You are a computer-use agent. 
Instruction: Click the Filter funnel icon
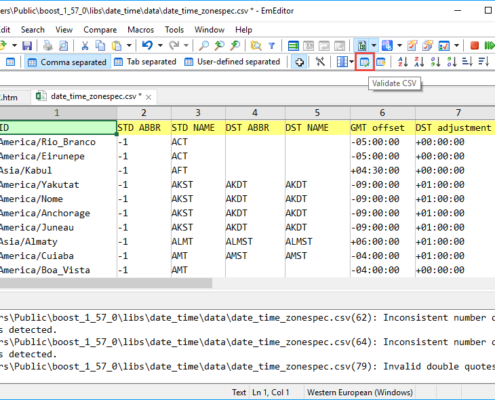pyautogui.click(x=272, y=46)
